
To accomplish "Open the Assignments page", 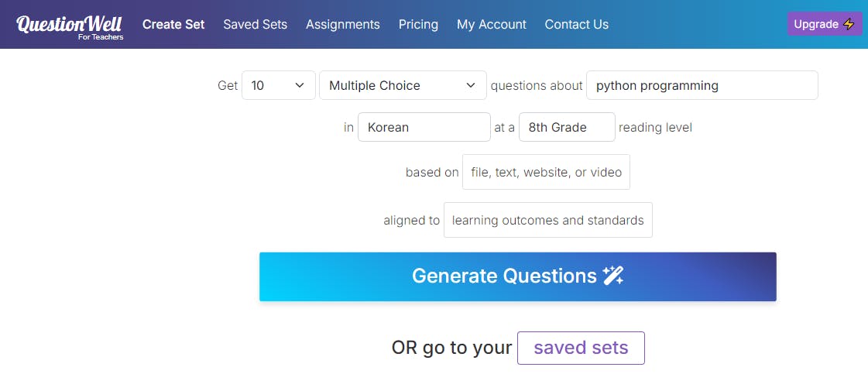I will [342, 24].
